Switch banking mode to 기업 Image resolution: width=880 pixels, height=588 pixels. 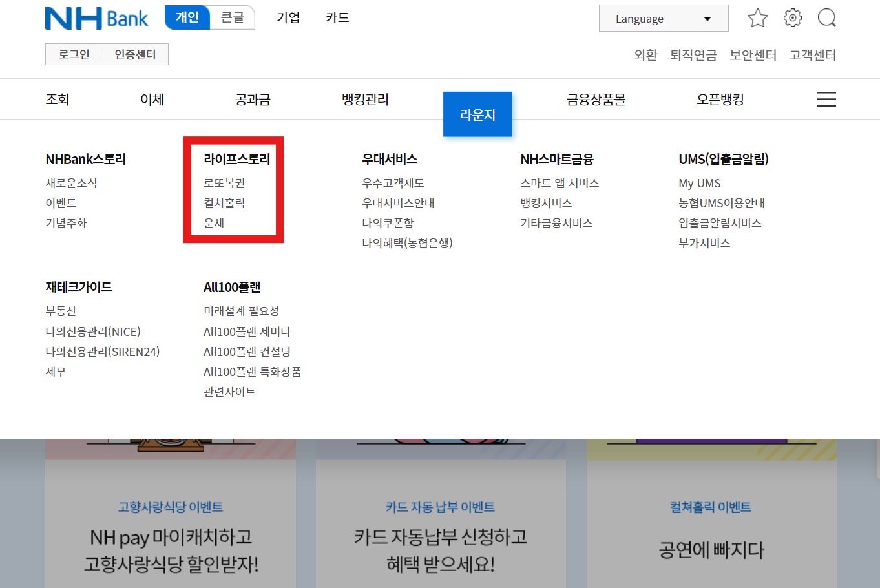288,17
